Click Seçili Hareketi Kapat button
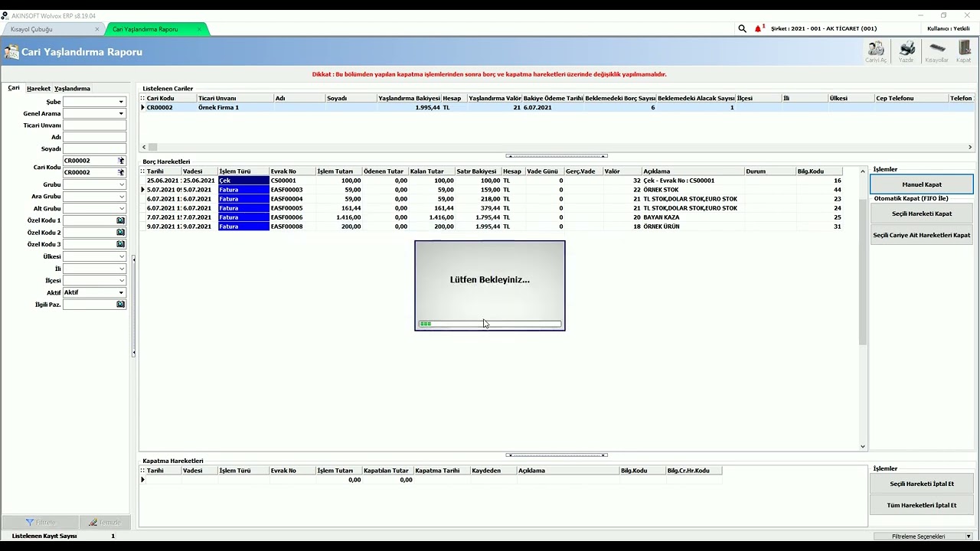Screen dimensions: 980x551 coord(922,214)
